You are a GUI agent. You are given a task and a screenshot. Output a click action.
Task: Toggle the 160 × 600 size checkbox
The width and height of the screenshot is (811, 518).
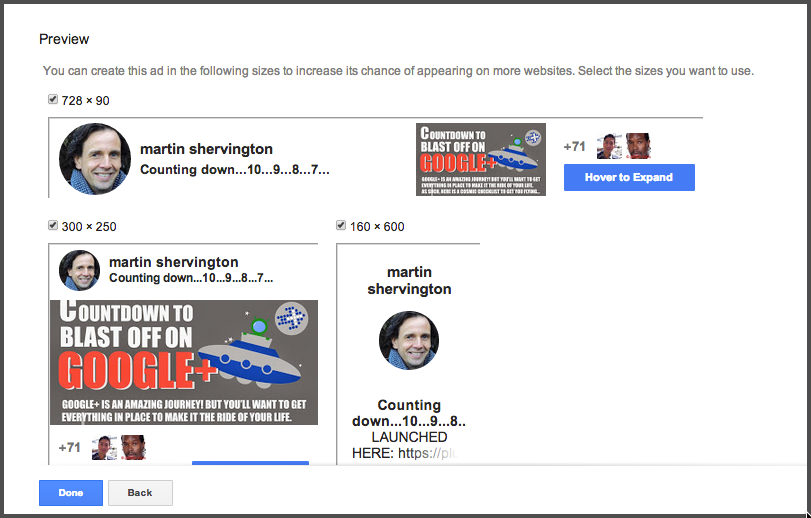[341, 225]
